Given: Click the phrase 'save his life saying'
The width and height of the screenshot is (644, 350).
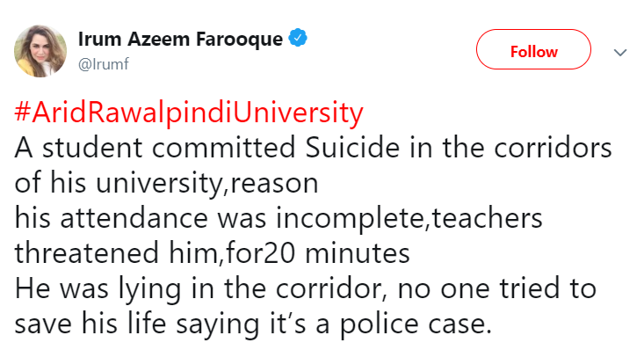Looking at the screenshot, I should 137,324.
